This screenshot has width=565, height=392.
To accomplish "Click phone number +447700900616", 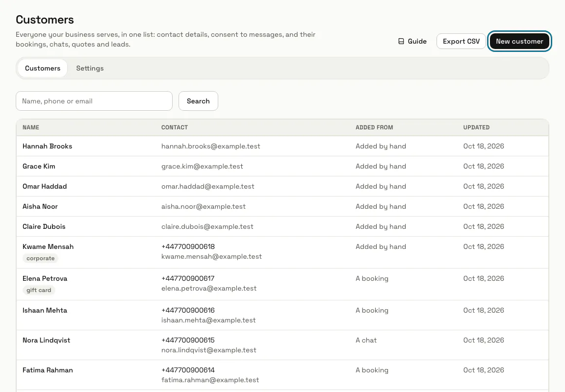I will 188,310.
